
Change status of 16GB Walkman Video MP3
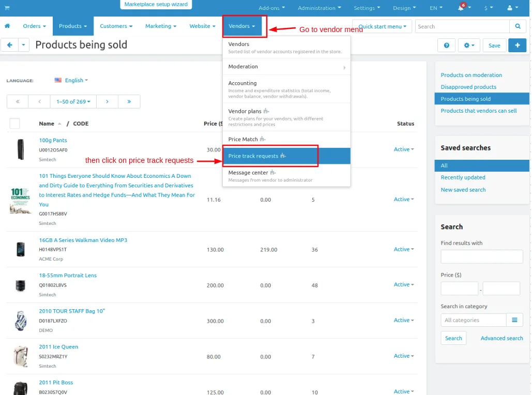pos(404,249)
